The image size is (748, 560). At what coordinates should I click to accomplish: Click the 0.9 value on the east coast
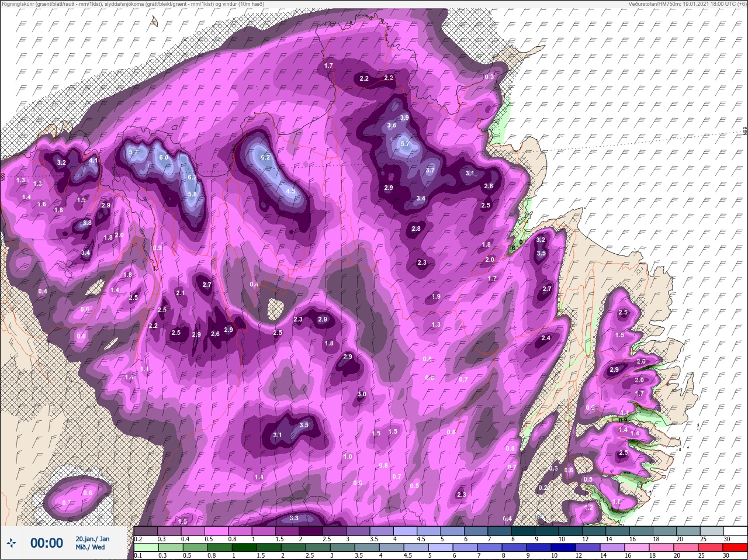623,420
